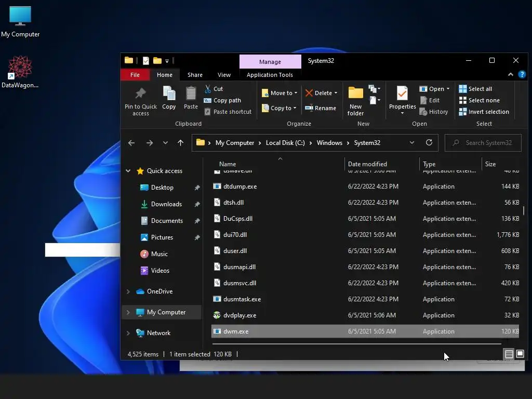The height and width of the screenshot is (399, 532).
Task: Open My Computer desktop icon
Action: [20, 22]
